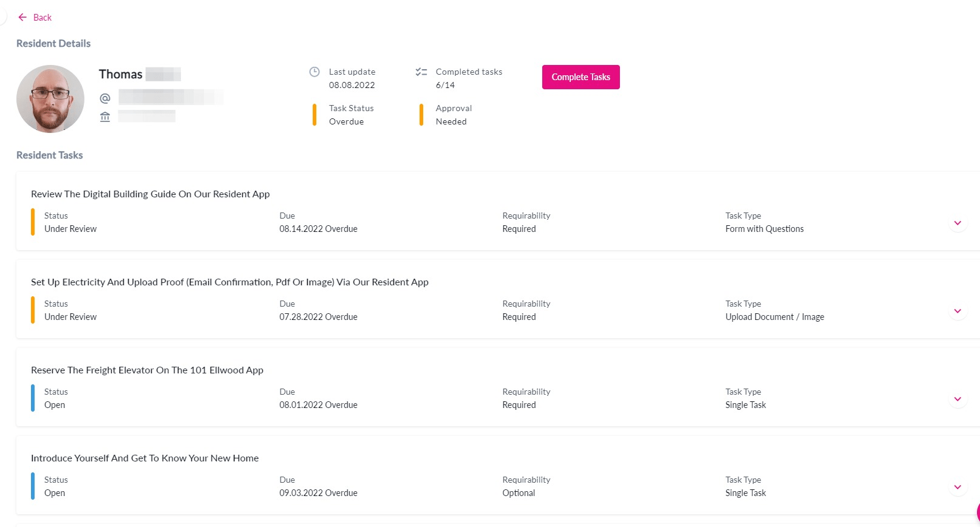
Task: Select the Last update date 08.08.2022
Action: point(352,85)
